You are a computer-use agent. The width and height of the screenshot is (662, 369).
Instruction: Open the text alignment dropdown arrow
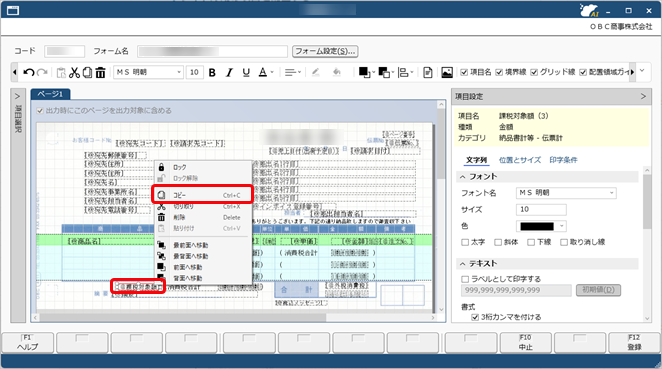(299, 73)
